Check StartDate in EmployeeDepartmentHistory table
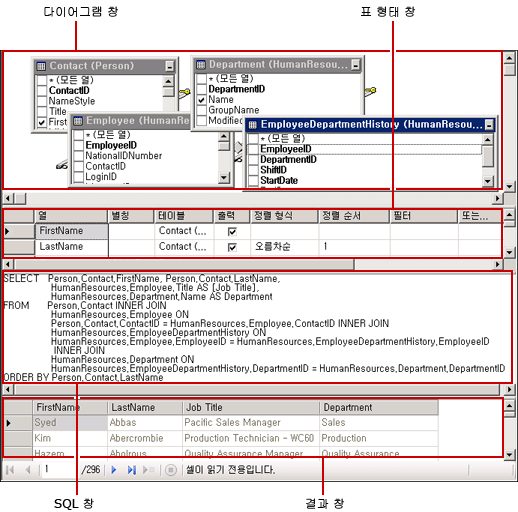Screen dimensions: 518x512 click(x=253, y=180)
